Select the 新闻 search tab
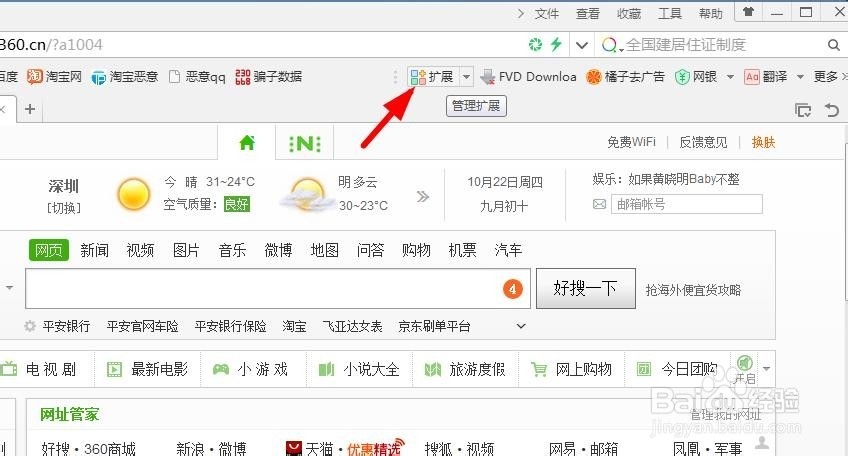The width and height of the screenshot is (848, 456). click(95, 250)
